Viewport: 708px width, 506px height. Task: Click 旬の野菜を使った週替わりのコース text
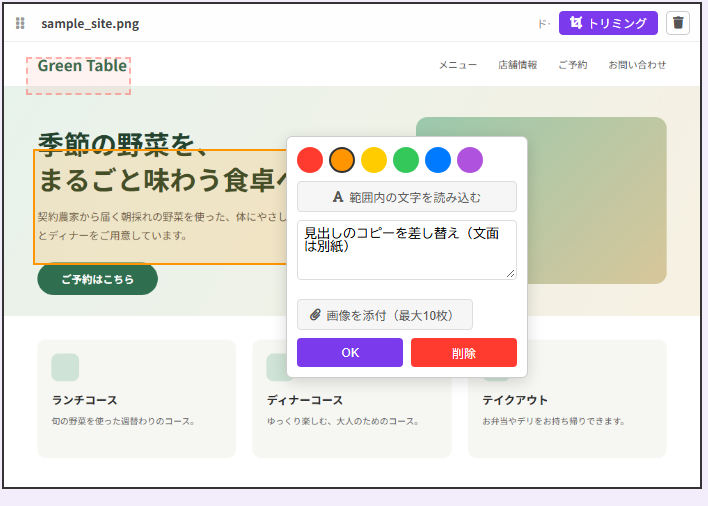[123, 421]
